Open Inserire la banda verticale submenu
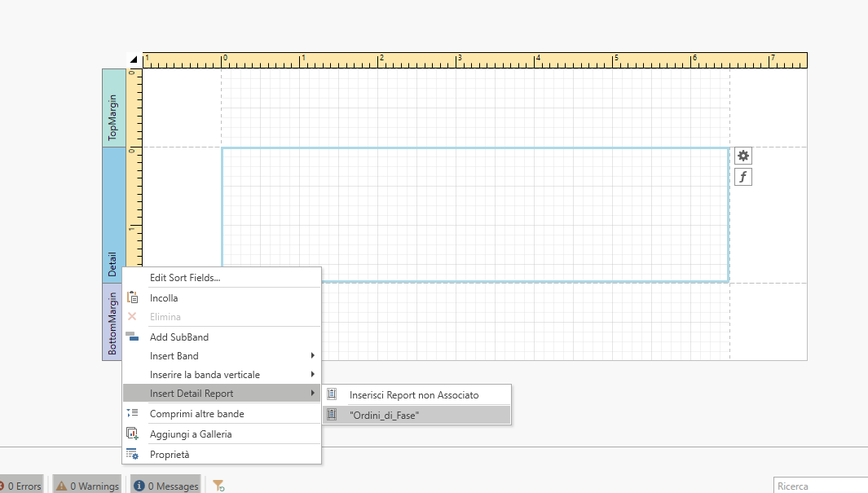The image size is (868, 493). pos(222,375)
